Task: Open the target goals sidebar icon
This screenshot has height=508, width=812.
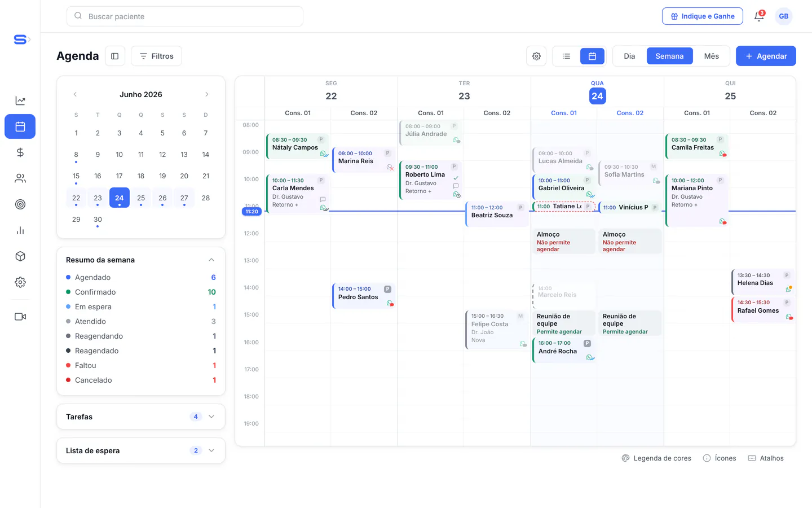Action: (20, 204)
